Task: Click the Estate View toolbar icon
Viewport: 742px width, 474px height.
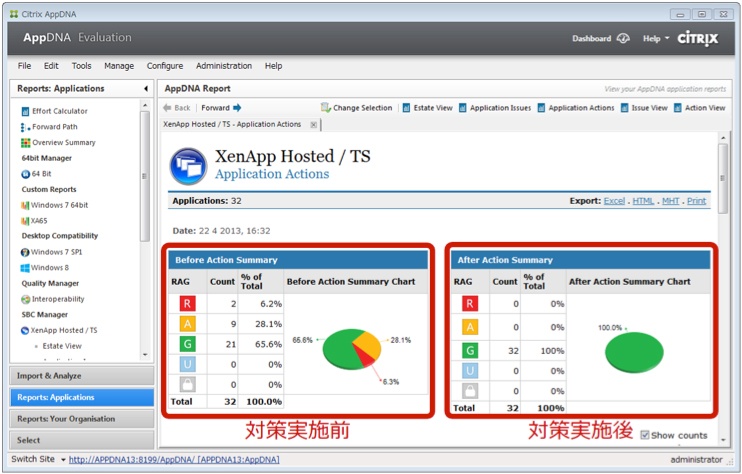Action: (406, 108)
